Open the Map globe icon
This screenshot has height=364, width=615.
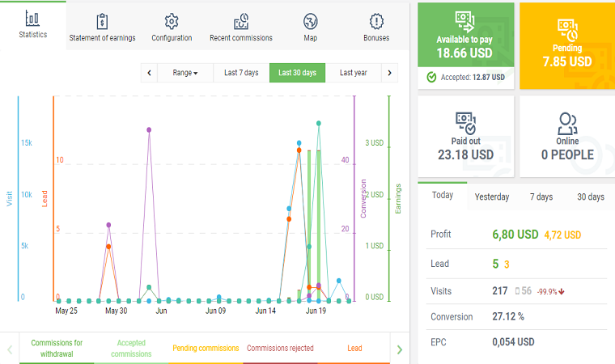click(x=310, y=21)
